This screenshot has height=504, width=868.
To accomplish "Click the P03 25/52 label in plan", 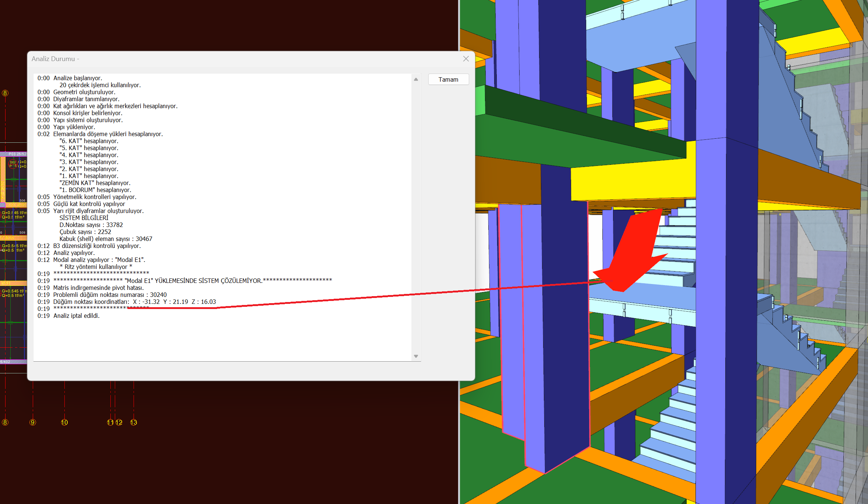I will pyautogui.click(x=17, y=154).
